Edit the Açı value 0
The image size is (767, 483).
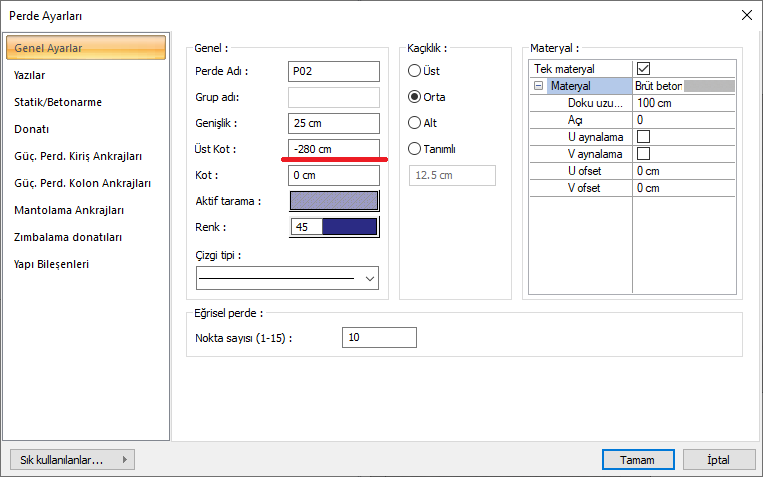click(x=684, y=120)
